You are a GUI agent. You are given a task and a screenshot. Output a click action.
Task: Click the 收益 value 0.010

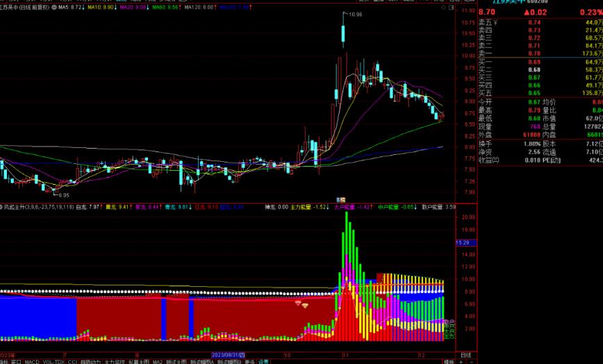click(x=533, y=160)
